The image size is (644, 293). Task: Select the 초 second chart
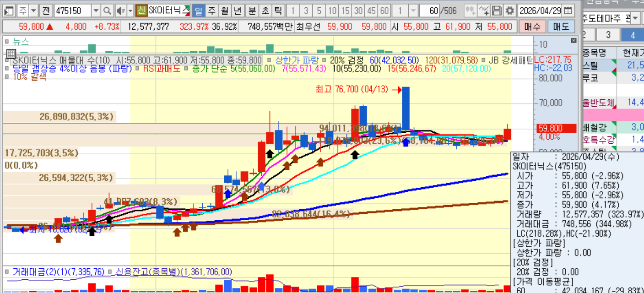(265, 10)
